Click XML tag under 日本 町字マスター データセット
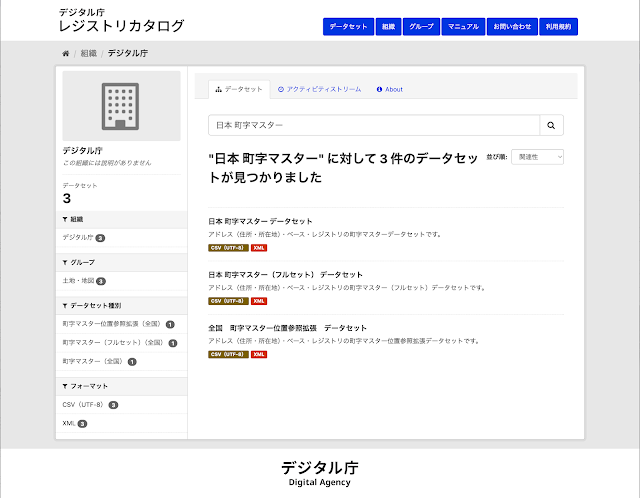Image resolution: width=640 pixels, height=498 pixels. click(259, 248)
